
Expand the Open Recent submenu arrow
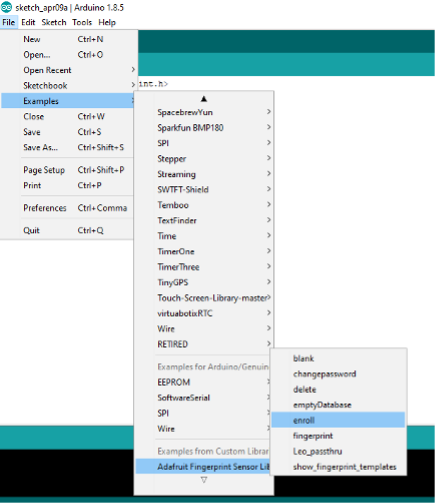pyautogui.click(x=133, y=70)
